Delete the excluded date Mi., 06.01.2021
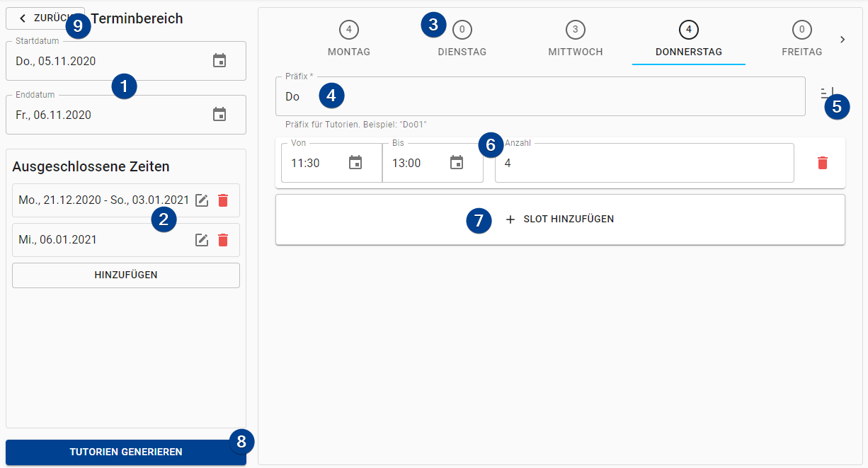868x468 pixels. (223, 240)
